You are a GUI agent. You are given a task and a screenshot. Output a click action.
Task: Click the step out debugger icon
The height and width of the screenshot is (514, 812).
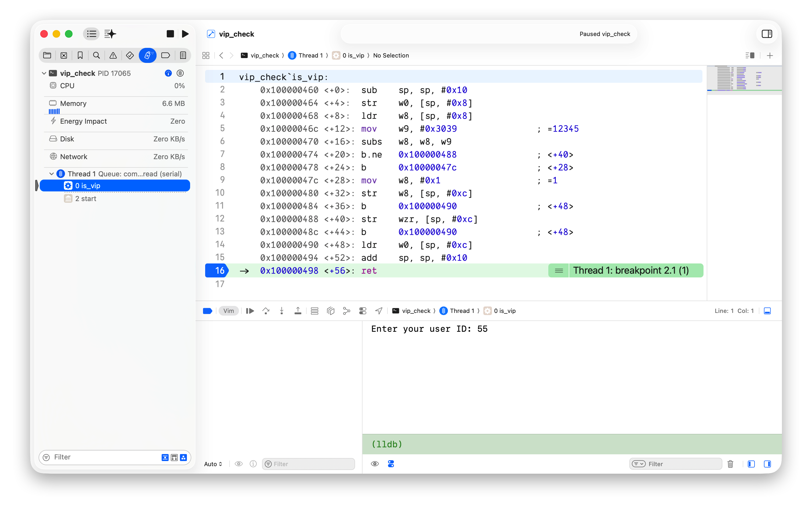tap(298, 311)
